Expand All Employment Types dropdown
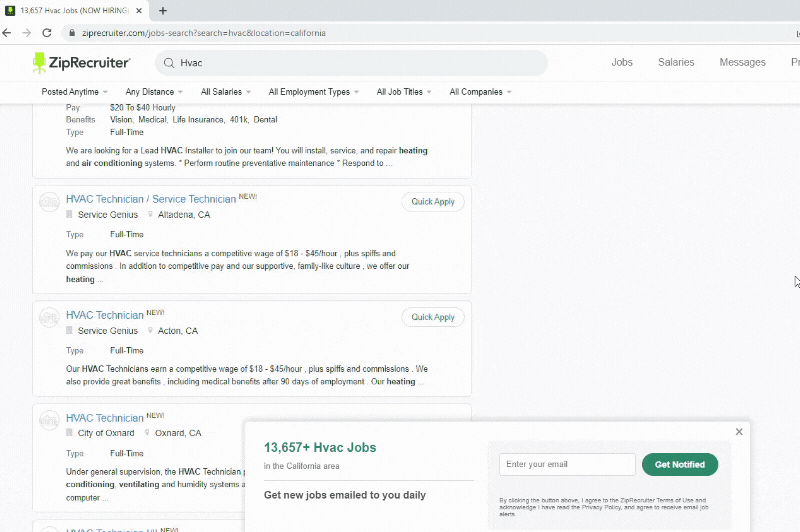This screenshot has height=532, width=800. (314, 92)
